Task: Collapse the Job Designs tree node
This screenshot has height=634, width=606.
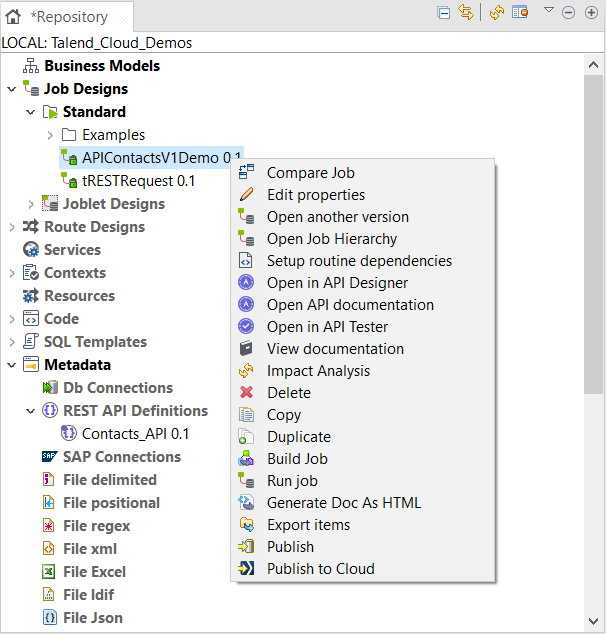Action: click(11, 89)
